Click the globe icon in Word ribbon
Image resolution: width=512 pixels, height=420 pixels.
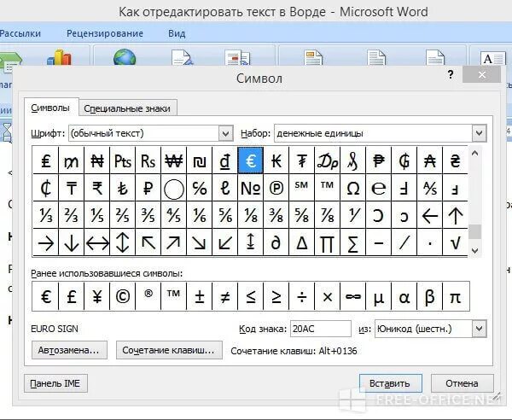click(124, 57)
